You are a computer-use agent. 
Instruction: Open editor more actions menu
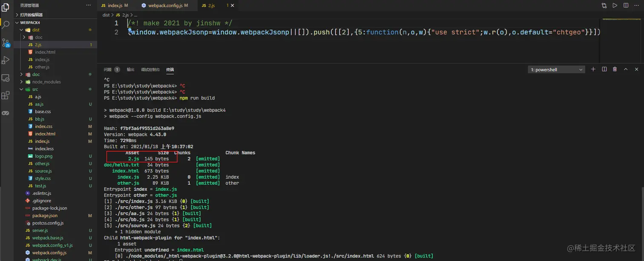[637, 6]
